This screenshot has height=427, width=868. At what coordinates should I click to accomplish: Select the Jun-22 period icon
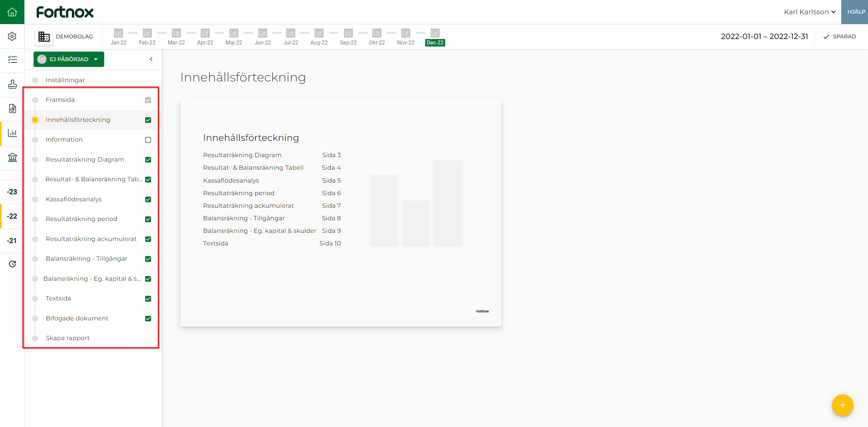263,33
